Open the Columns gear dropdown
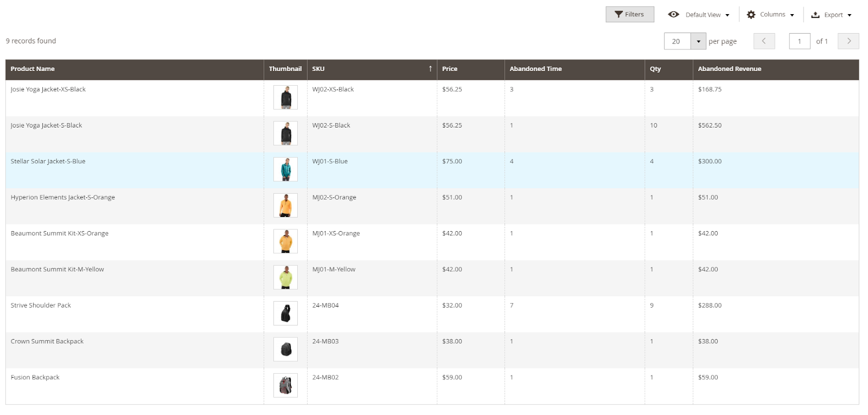The image size is (868, 415). coord(770,15)
